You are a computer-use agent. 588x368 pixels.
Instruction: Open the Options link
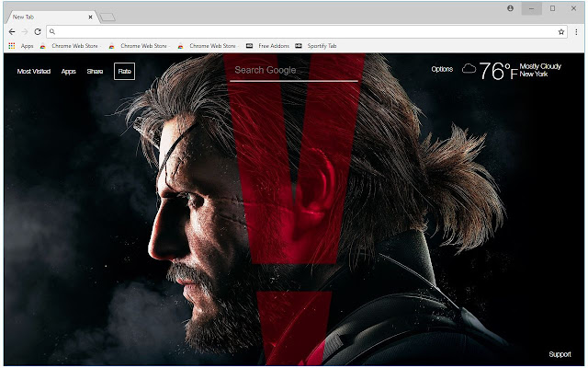click(x=442, y=69)
